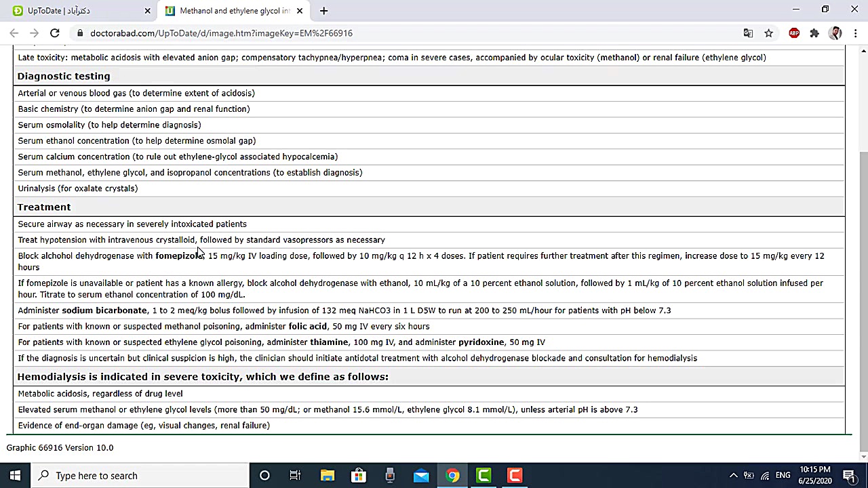Click Serum calcium concentration row
Viewport: 868px width, 488px height.
pyautogui.click(x=429, y=157)
